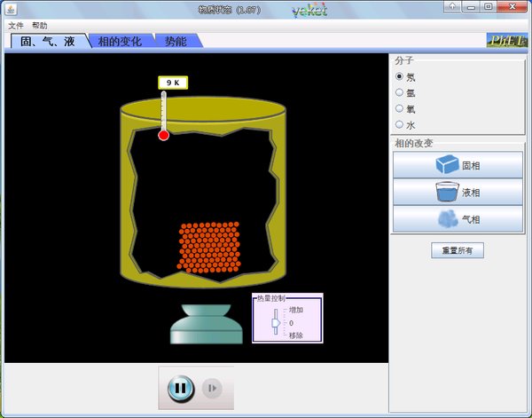Pause the simulation
The height and width of the screenshot is (418, 532).
click(181, 388)
